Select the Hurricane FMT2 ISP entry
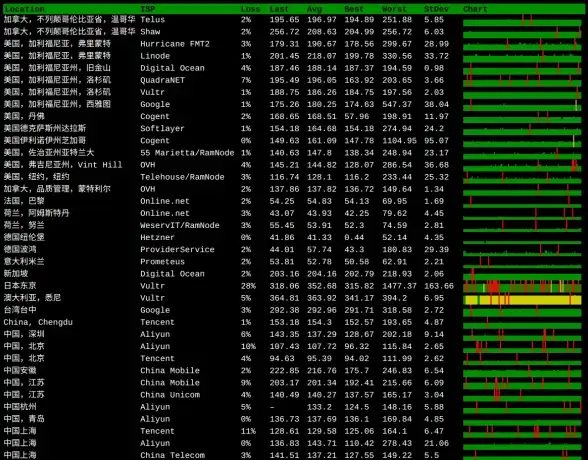The width and height of the screenshot is (588, 460). click(175, 44)
